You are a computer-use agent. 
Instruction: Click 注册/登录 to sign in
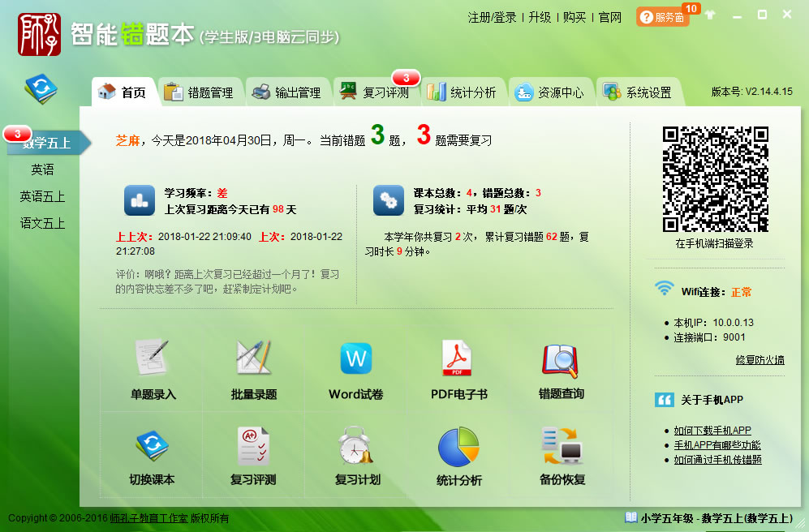(x=490, y=16)
